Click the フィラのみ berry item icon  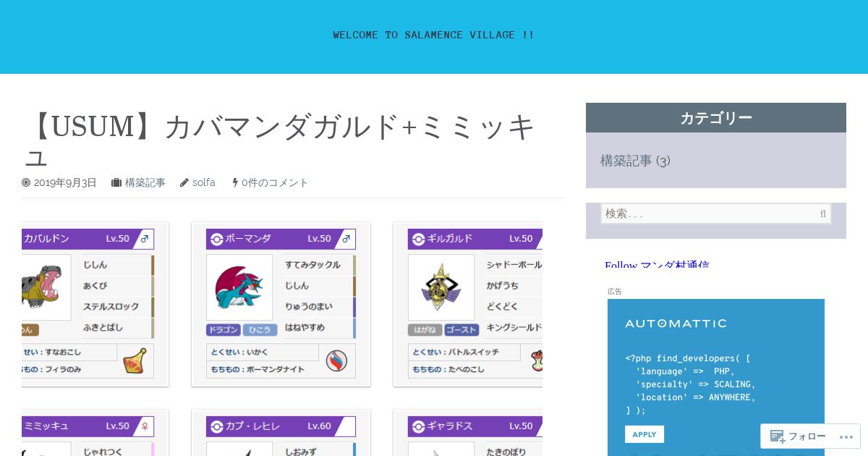(x=135, y=360)
